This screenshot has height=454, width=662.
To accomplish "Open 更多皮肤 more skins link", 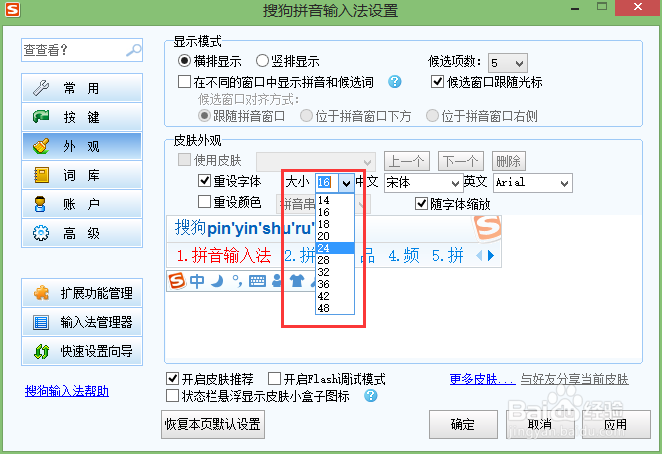I will pyautogui.click(x=482, y=379).
